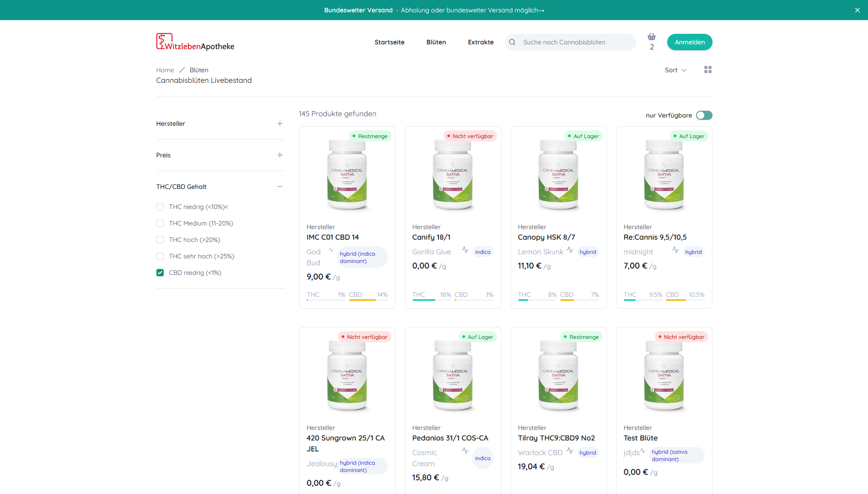Click THC bar on Re:Cannis card

coord(643,300)
